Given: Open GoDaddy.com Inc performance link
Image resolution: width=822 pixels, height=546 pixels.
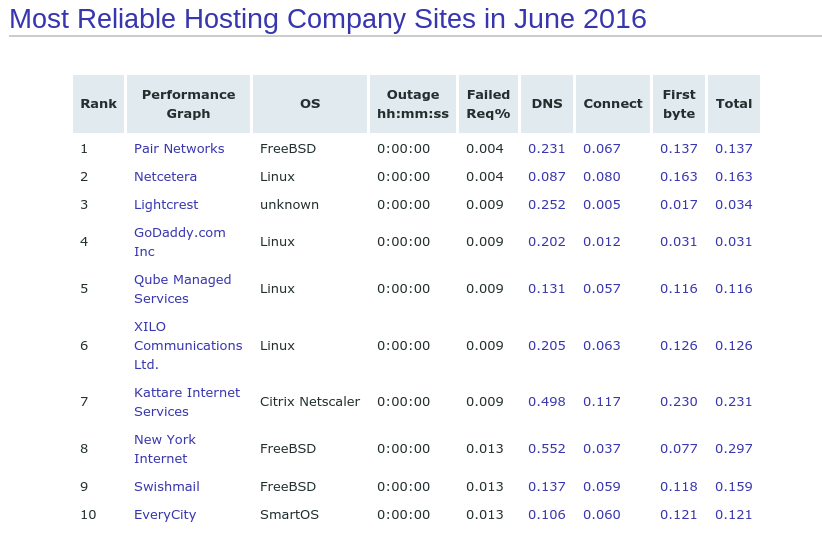Looking at the screenshot, I should [x=179, y=242].
